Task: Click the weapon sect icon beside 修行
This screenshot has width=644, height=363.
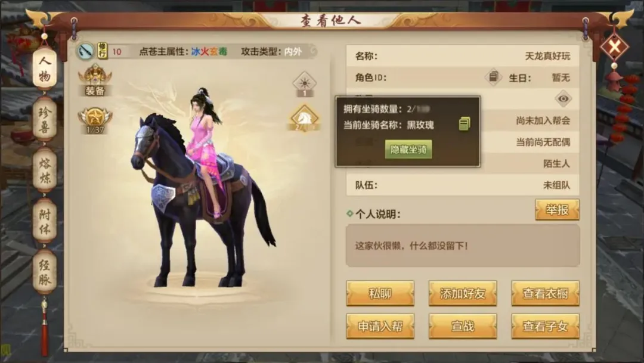Action: (85, 52)
